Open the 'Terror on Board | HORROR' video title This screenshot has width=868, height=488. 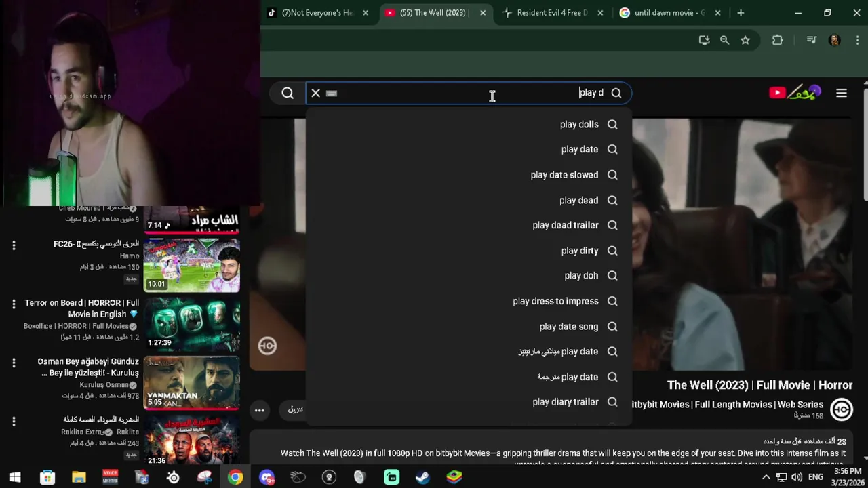[x=82, y=308]
